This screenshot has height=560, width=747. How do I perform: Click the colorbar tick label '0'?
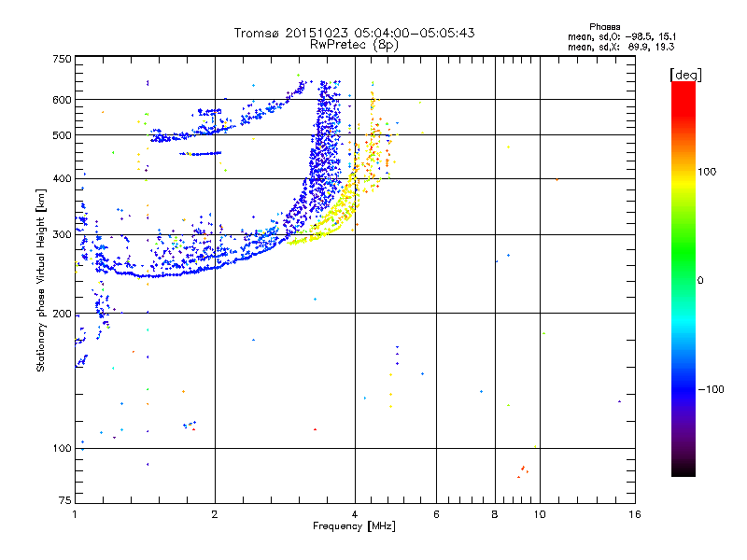pos(700,281)
